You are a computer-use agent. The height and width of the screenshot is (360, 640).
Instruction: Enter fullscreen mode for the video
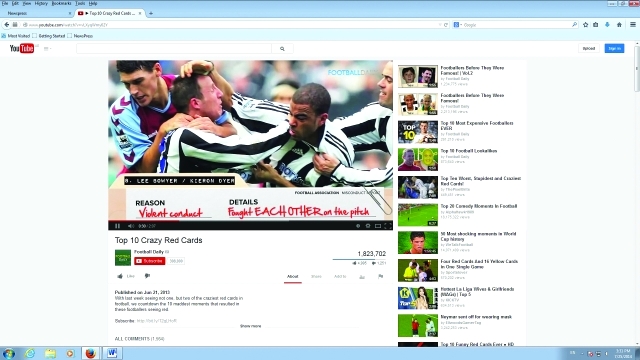(388, 226)
